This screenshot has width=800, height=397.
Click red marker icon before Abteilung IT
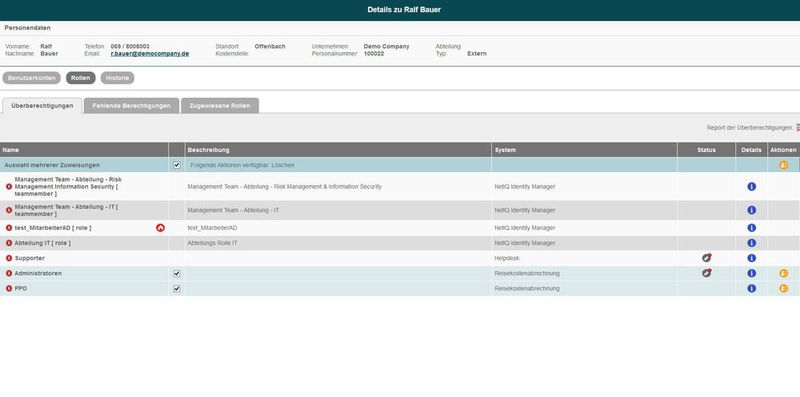pos(9,243)
